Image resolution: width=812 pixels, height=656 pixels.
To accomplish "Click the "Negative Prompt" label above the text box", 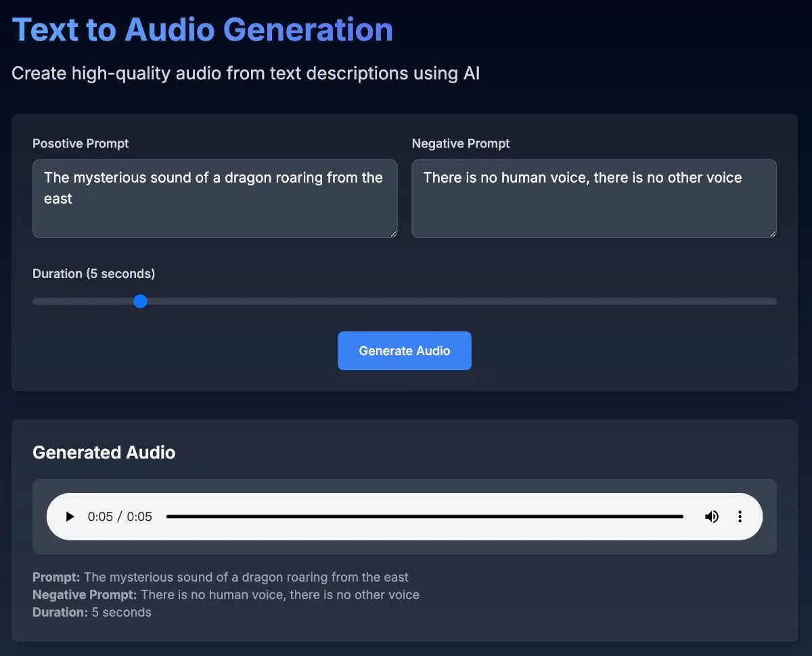I will [461, 143].
